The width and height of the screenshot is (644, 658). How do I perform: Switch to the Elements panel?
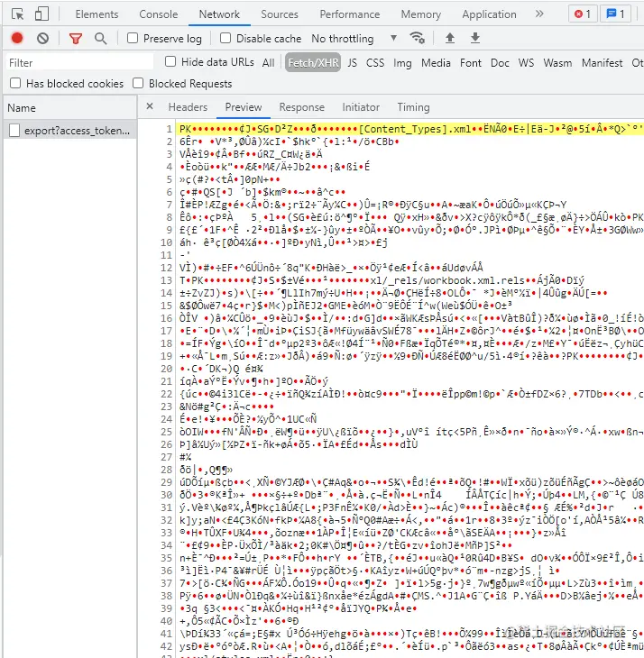tap(97, 14)
